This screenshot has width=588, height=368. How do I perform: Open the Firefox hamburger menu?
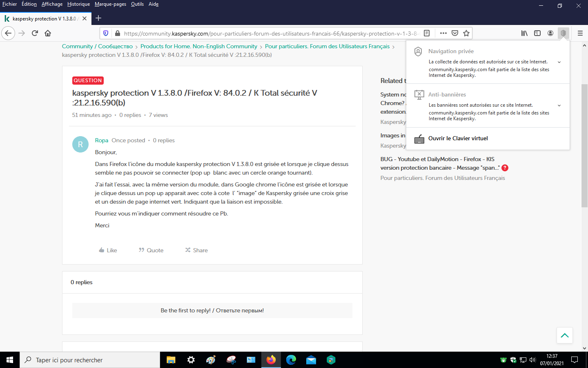coord(580,33)
